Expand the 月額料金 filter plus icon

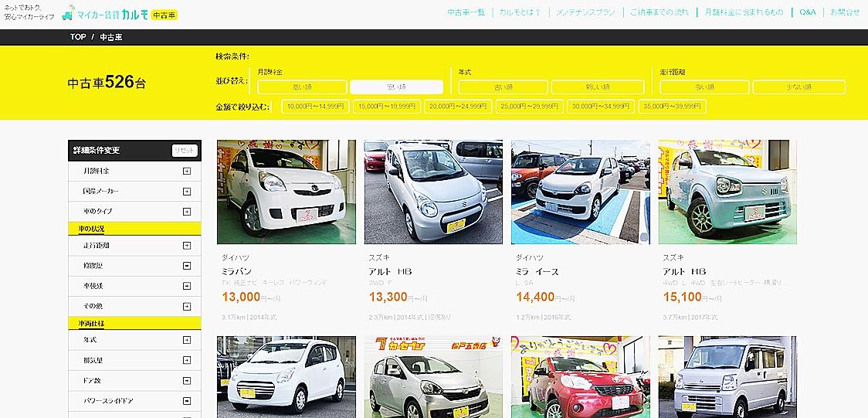187,171
